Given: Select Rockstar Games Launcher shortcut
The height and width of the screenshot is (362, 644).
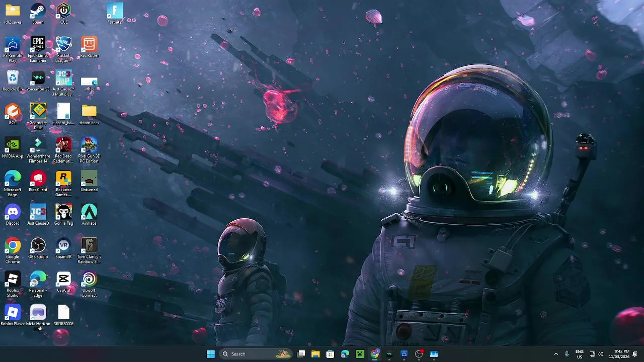Looking at the screenshot, I should 63,184.
